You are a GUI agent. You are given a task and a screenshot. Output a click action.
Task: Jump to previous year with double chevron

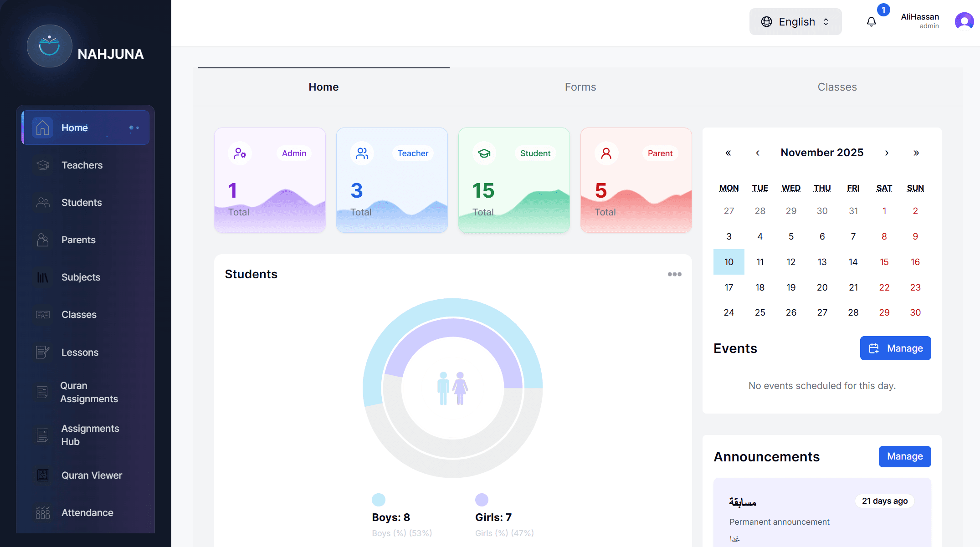(x=728, y=153)
